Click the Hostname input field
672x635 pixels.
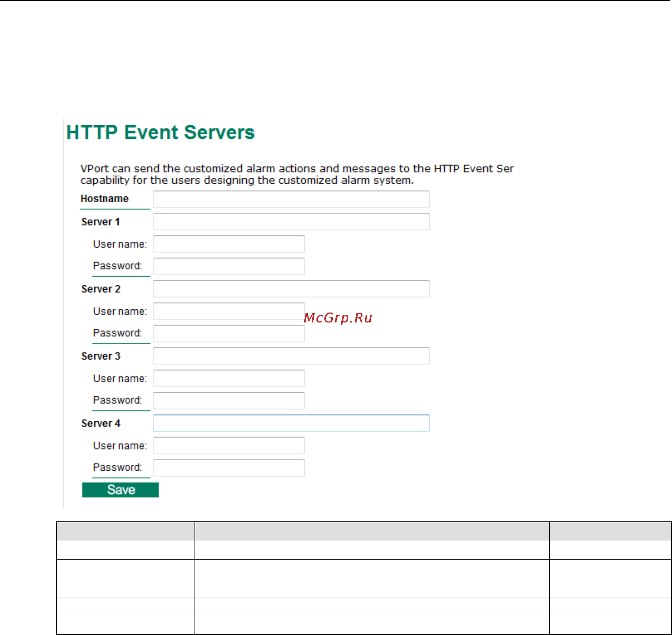(291, 199)
